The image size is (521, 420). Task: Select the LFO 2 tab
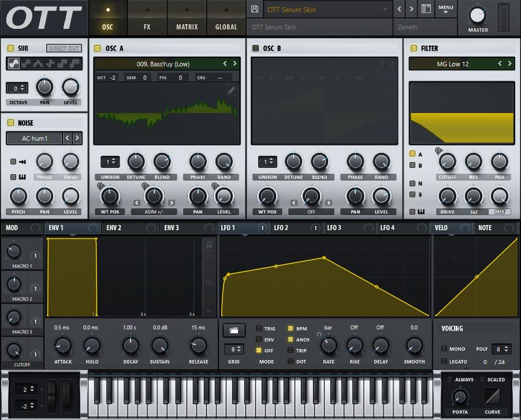point(296,228)
